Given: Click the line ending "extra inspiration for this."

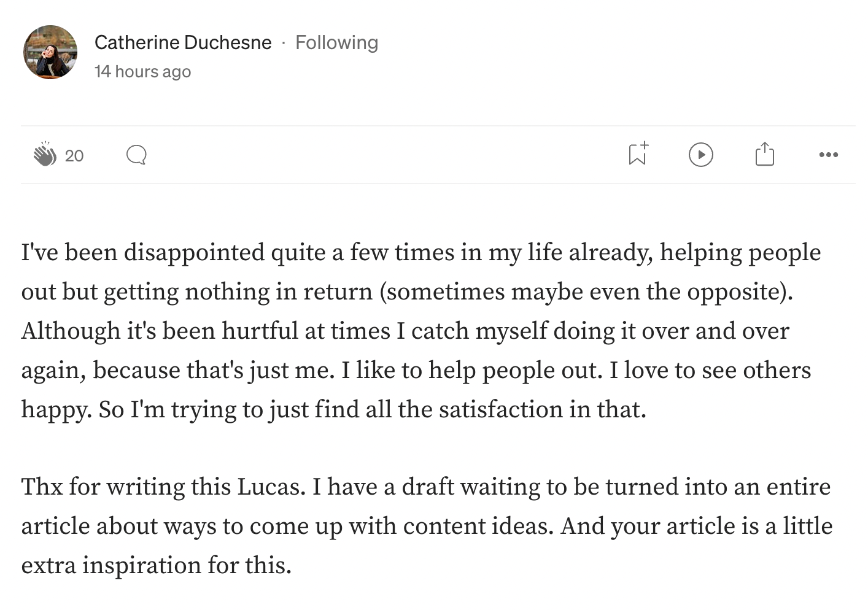Looking at the screenshot, I should 156,565.
